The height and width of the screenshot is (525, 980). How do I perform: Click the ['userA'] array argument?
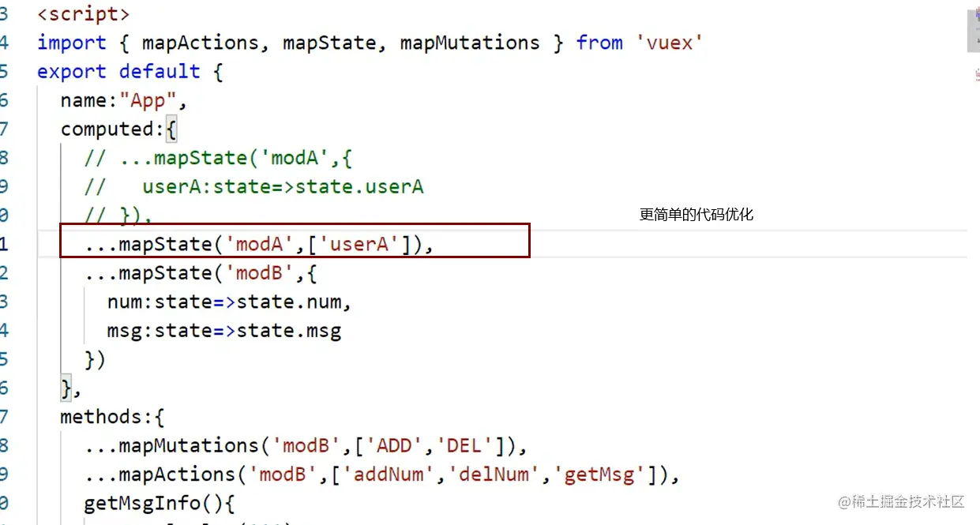click(359, 244)
